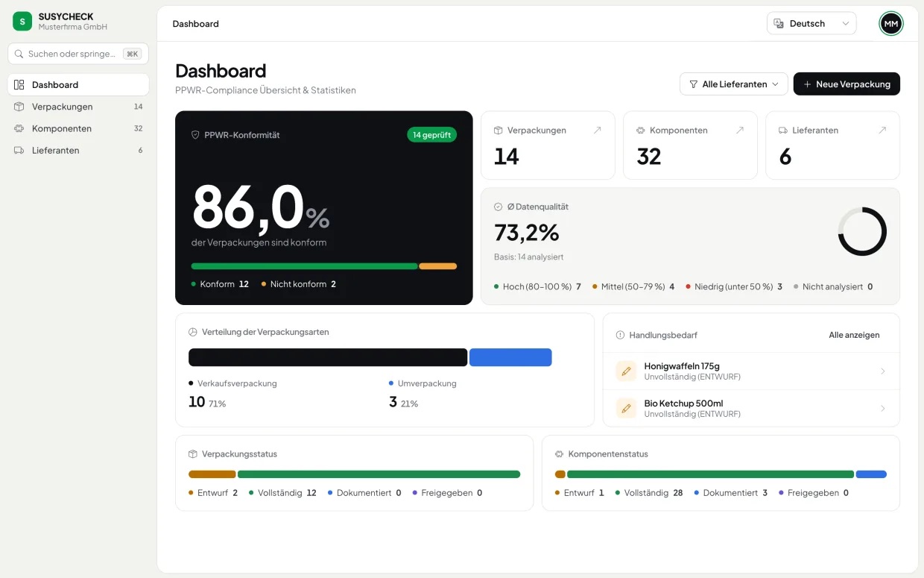The image size is (924, 578).
Task: Click the shield icon next to PPWR-Konformität
Action: click(x=196, y=135)
